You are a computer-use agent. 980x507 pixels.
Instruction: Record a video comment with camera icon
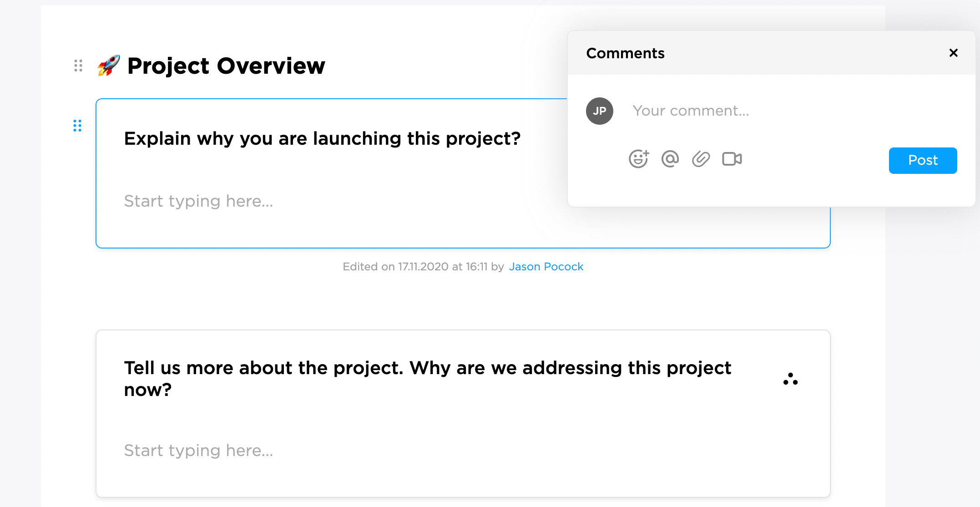tap(732, 159)
